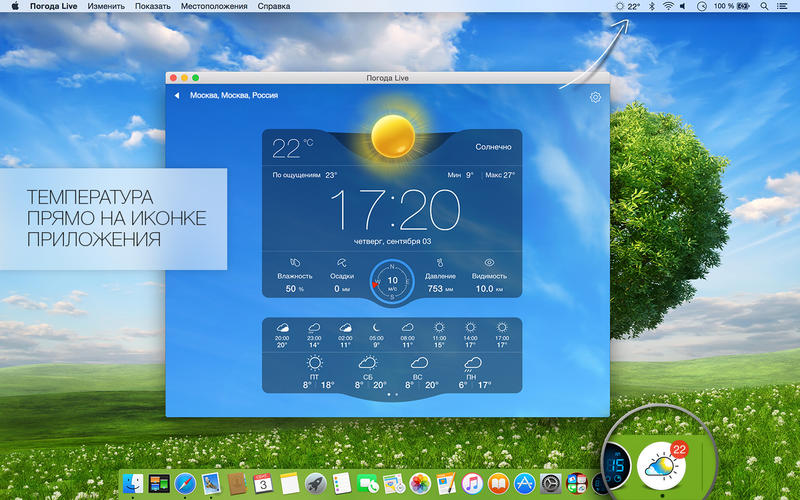The width and height of the screenshot is (800, 500).
Task: Click the Мин 9° reading
Action: pyautogui.click(x=461, y=175)
